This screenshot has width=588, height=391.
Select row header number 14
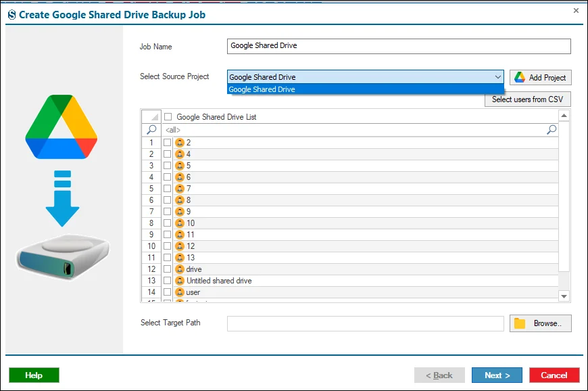[x=151, y=292]
